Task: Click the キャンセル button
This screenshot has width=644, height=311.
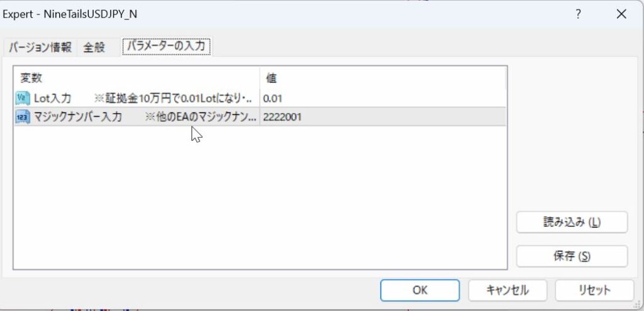Action: [x=508, y=290]
